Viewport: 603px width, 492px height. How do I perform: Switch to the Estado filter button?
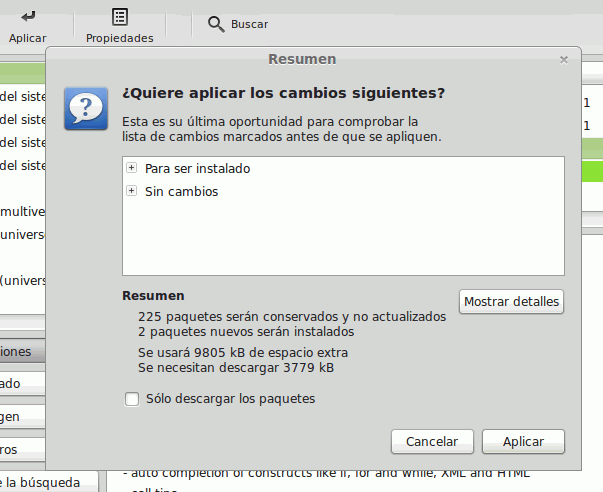(22, 384)
